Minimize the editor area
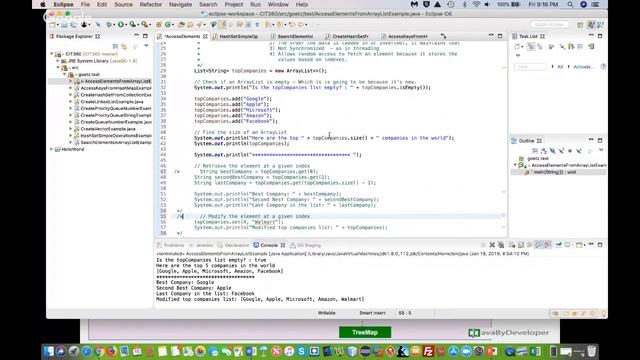640x360 pixels. coord(491,36)
